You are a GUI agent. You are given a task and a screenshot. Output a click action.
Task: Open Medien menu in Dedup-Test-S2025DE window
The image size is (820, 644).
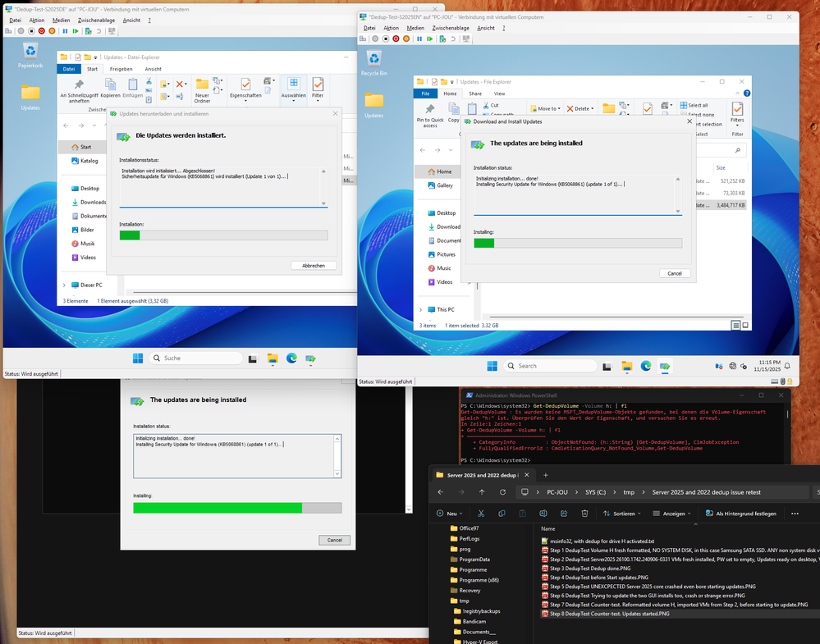(62, 20)
